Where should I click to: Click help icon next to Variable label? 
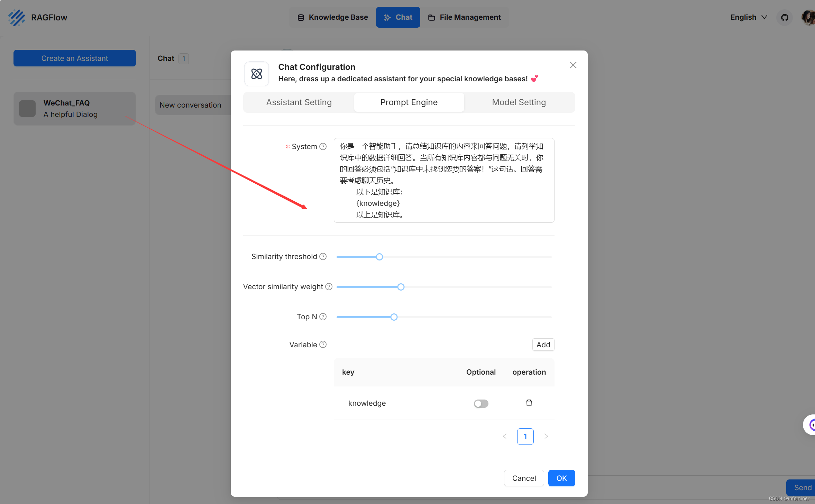coord(323,345)
